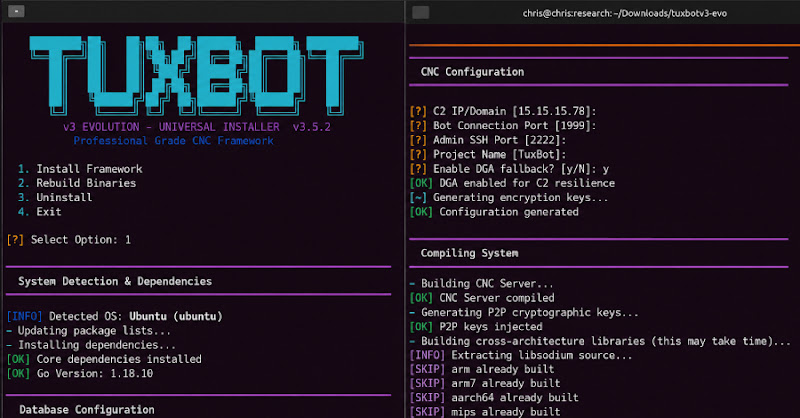Viewport: 800px width, 418px height.
Task: Click menu option '1. Install Framework'
Action: pyautogui.click(x=80, y=169)
